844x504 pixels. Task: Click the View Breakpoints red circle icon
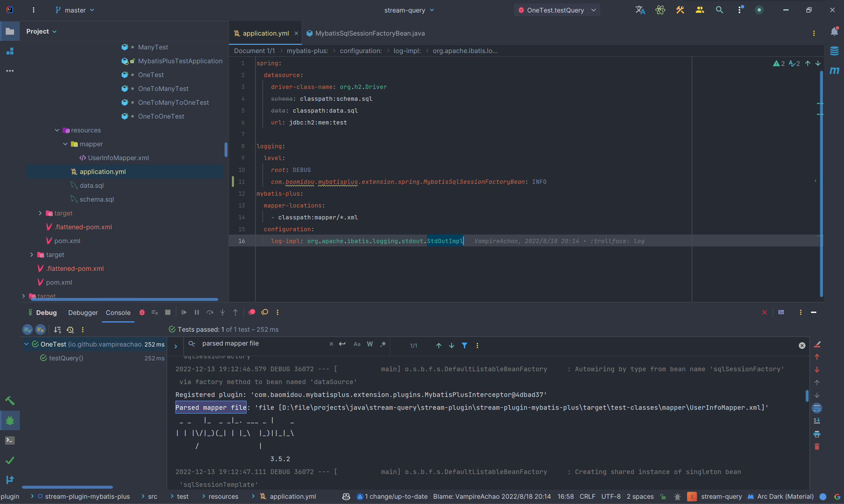(x=252, y=313)
